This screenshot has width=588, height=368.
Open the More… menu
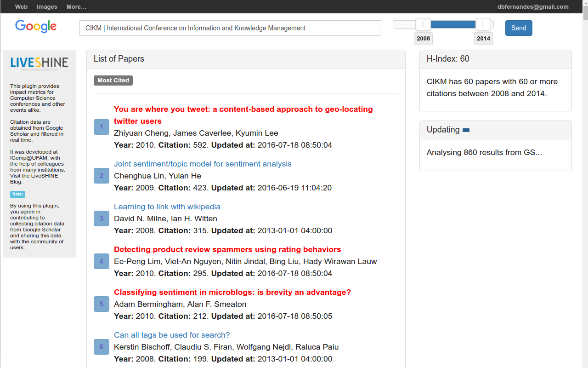76,7
